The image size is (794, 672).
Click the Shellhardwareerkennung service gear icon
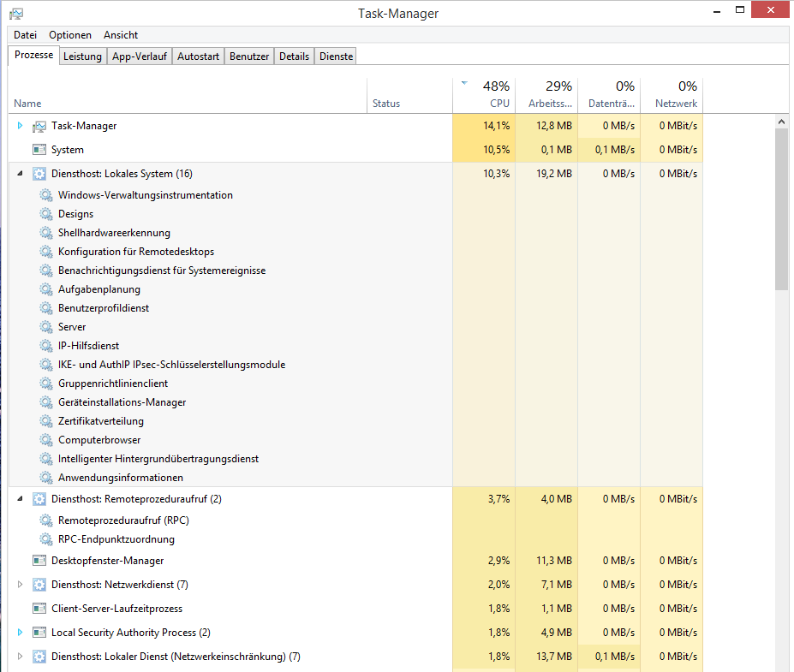point(46,233)
